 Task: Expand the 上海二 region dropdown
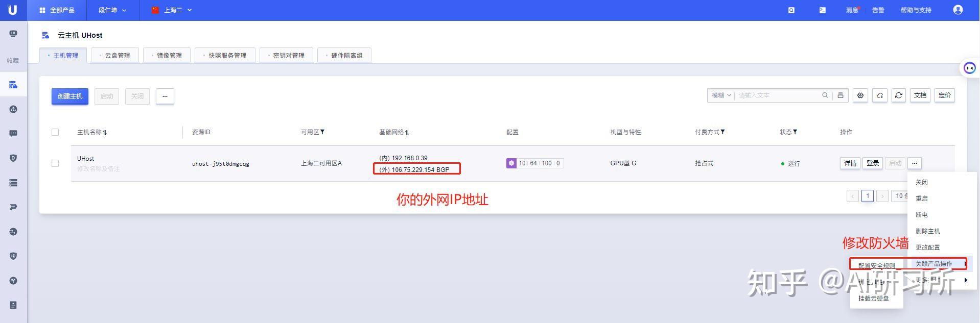point(172,10)
